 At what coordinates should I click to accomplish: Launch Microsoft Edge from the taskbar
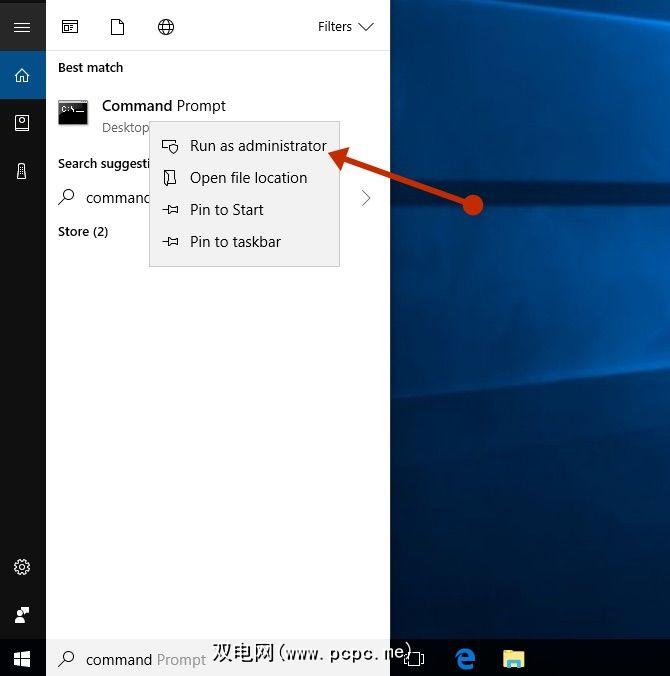[465, 659]
